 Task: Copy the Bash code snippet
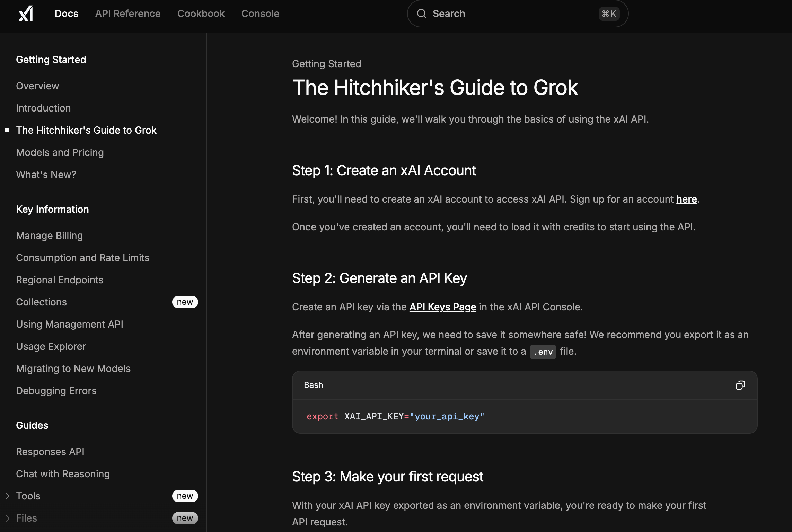[740, 385]
